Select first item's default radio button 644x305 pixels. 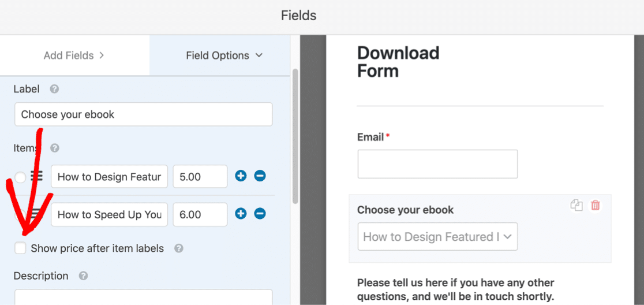(x=20, y=177)
